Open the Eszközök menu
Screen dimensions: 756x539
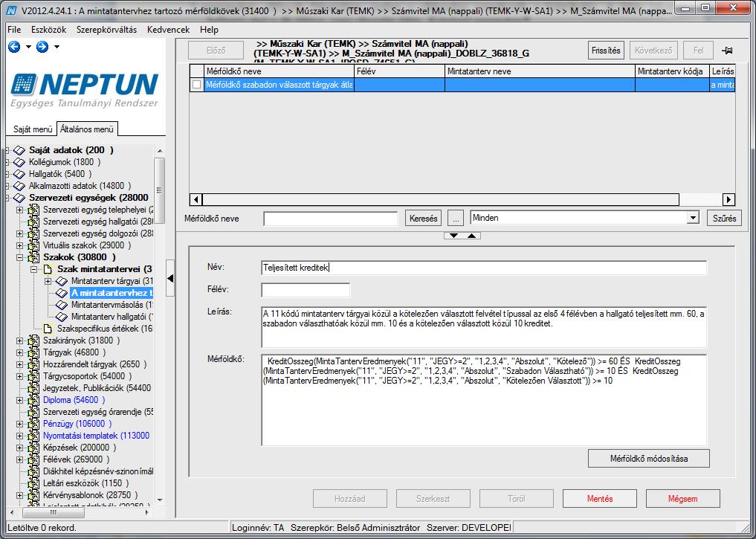click(x=49, y=30)
